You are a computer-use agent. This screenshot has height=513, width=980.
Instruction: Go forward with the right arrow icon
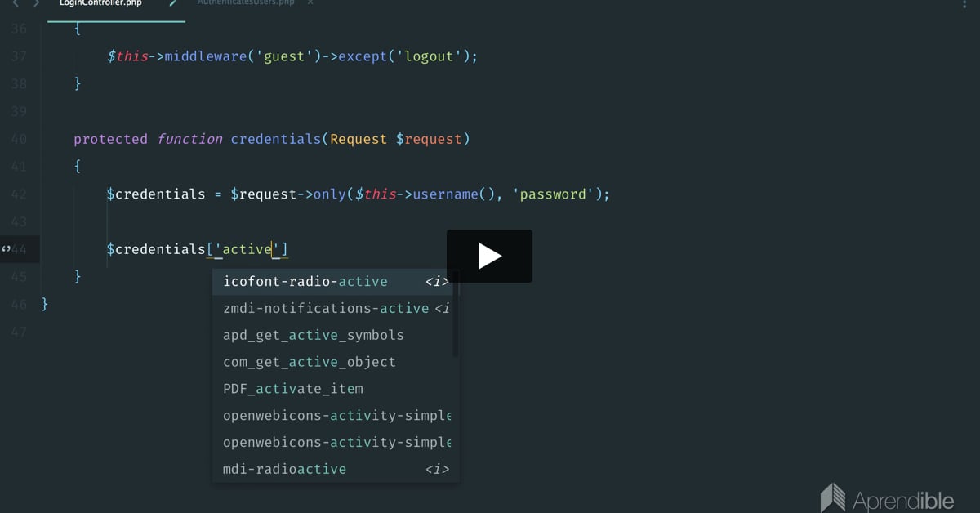pos(37,3)
